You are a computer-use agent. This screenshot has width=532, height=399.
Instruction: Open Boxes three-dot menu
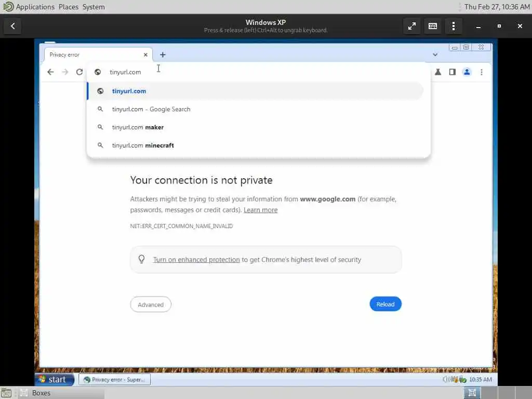click(453, 26)
